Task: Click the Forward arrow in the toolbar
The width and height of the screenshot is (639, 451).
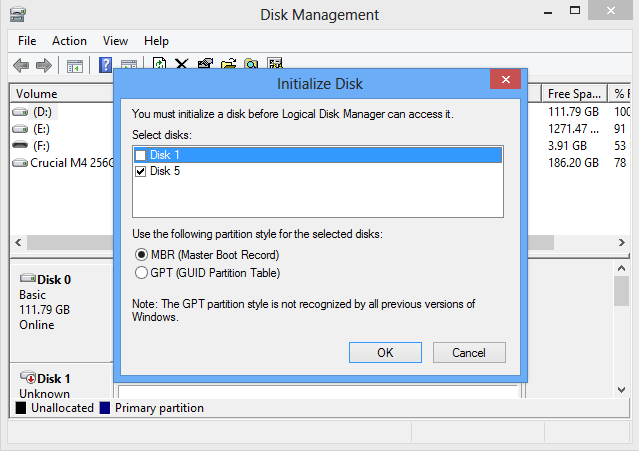Action: click(43, 65)
